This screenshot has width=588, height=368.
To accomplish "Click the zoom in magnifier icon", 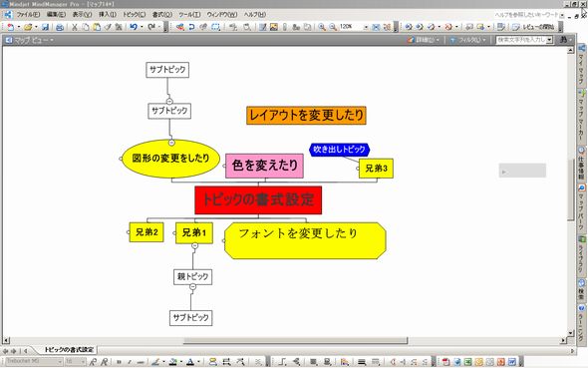I will click(322, 27).
